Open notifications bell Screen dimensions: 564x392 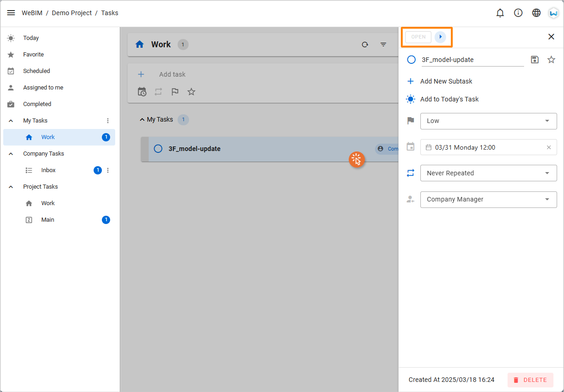pos(500,13)
